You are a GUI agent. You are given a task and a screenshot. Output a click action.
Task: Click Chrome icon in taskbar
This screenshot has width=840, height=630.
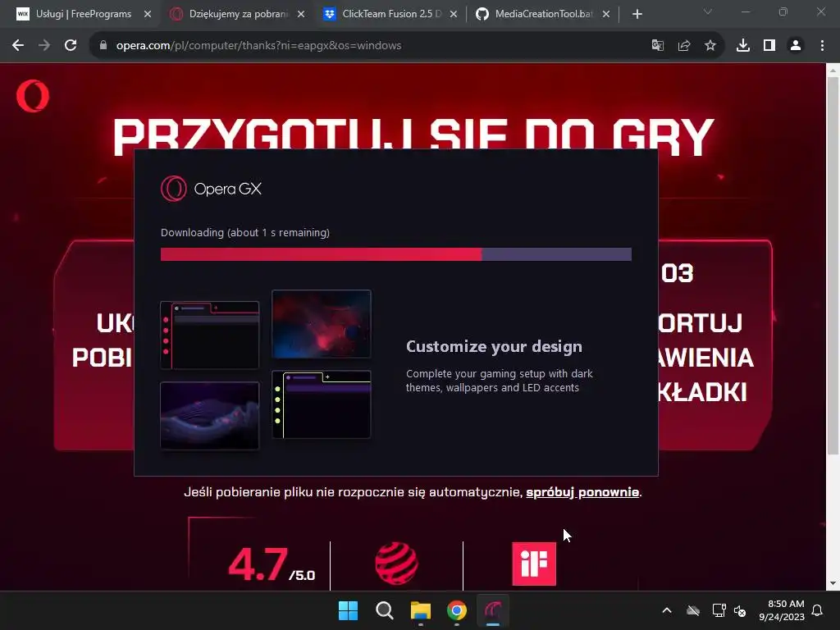pos(457,610)
